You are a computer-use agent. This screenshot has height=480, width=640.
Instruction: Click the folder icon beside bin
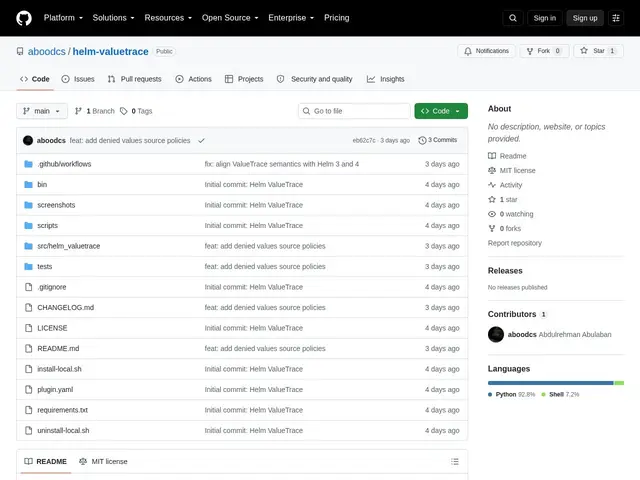click(x=28, y=184)
